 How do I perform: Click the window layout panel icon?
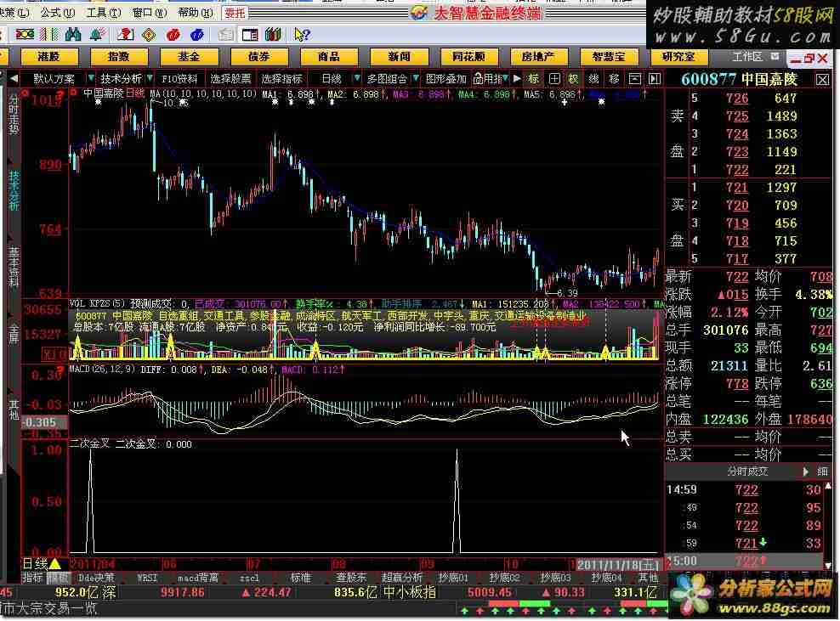click(x=250, y=35)
